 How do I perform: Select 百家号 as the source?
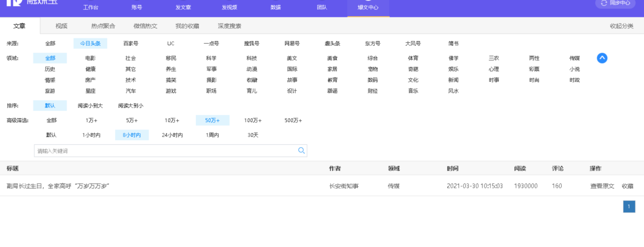coord(131,44)
